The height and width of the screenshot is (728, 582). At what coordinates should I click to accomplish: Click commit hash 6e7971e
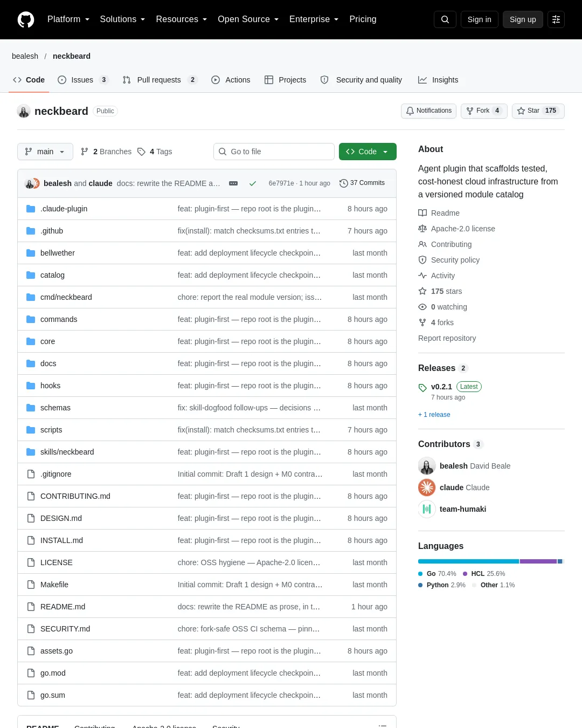click(x=281, y=183)
